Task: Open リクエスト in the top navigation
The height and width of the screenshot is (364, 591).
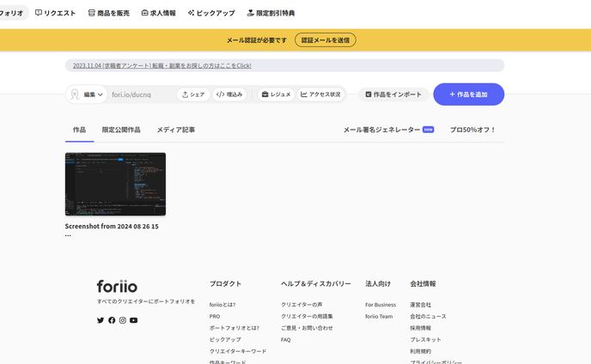Action: (x=55, y=13)
